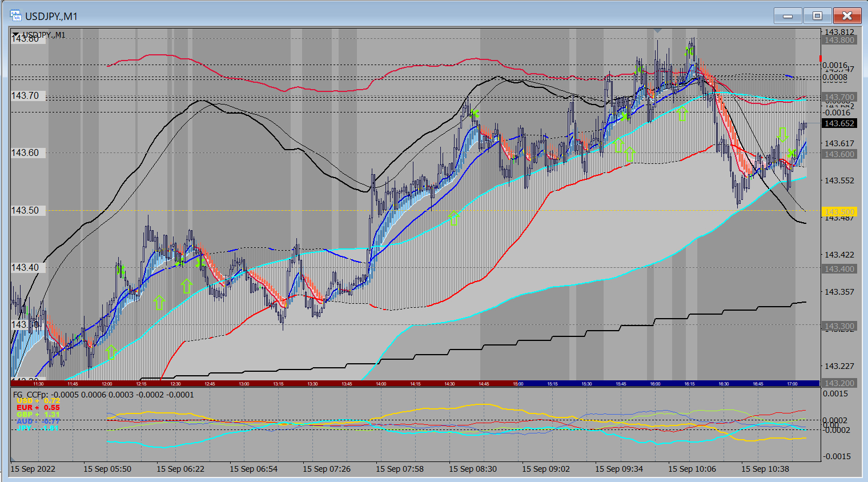Click the yellow USD + 0.72 strength label
This screenshot has height=482, width=868.
pyautogui.click(x=38, y=401)
